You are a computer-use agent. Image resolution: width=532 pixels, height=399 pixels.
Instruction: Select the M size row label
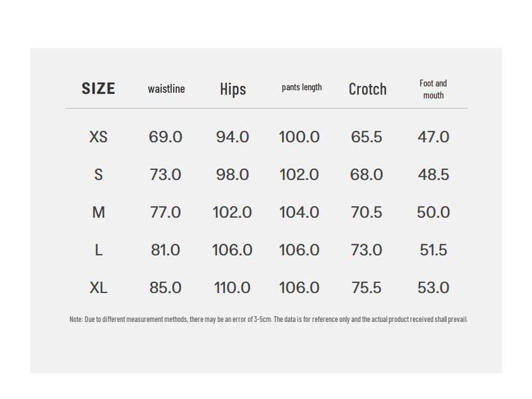pos(98,213)
